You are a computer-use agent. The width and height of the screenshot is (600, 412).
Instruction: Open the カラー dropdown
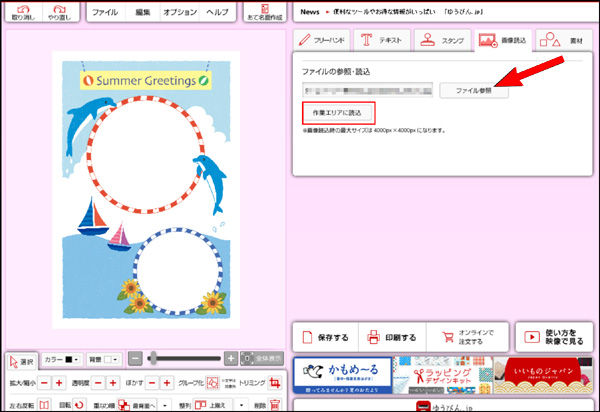(62, 360)
